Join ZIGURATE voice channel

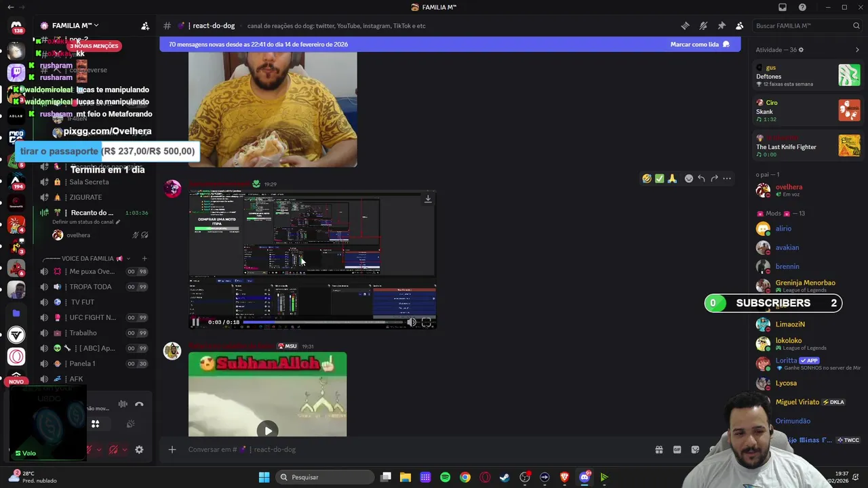95,197
